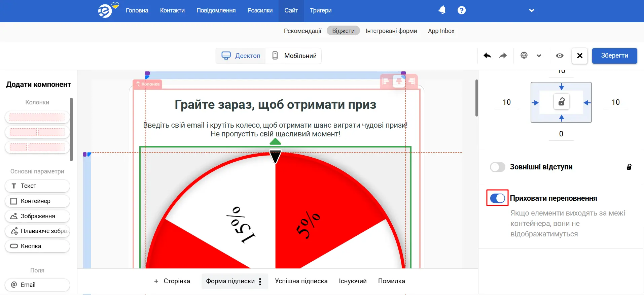Screen dimensions: 644x295
Task: Close the widget editor with X
Action: [x=580, y=56]
